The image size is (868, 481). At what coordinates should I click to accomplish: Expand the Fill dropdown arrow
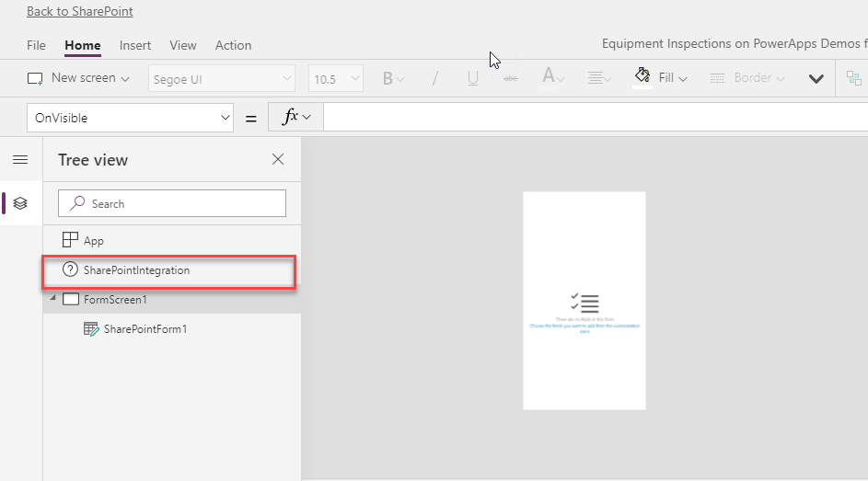(683, 79)
